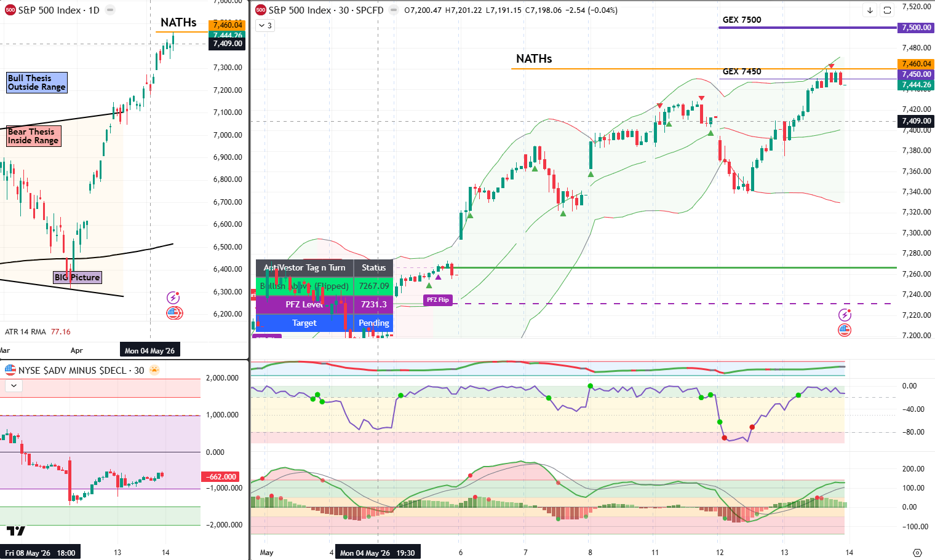Click the 7,460.04 orange label on the 1D price axis
Viewport: 935px width, 560px height.
[x=227, y=25]
